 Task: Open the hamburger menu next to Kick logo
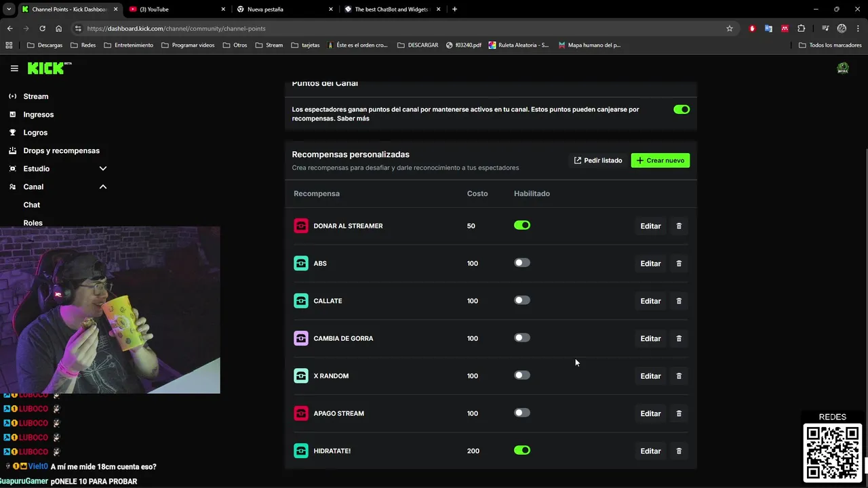[14, 68]
